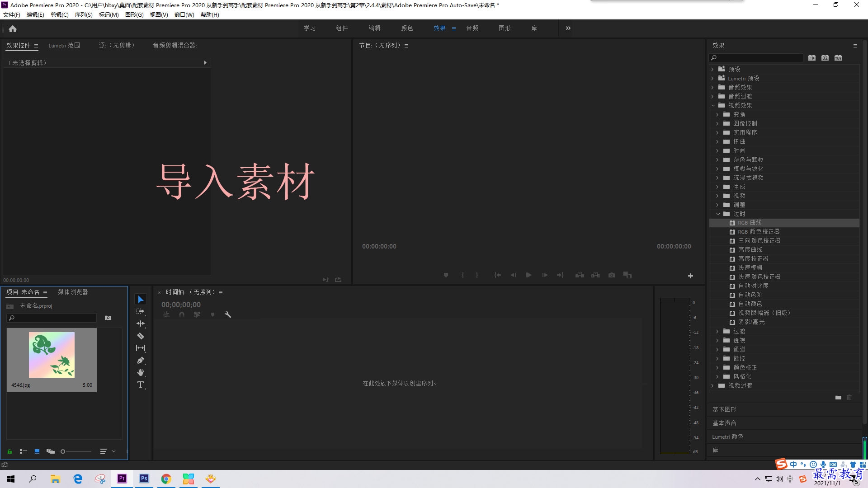Open Photoshop from the taskbar
The image size is (868, 488).
[144, 479]
